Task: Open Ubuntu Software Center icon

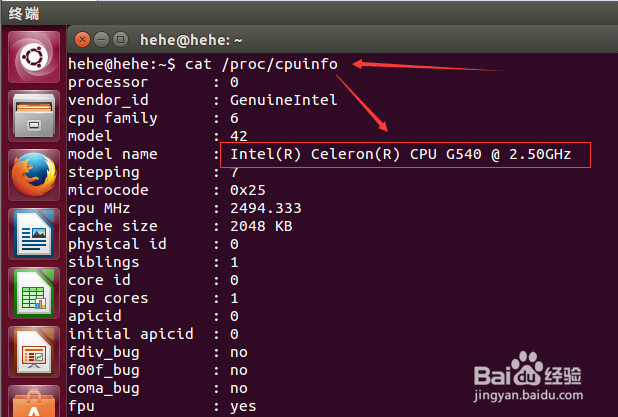Action: pos(34,401)
